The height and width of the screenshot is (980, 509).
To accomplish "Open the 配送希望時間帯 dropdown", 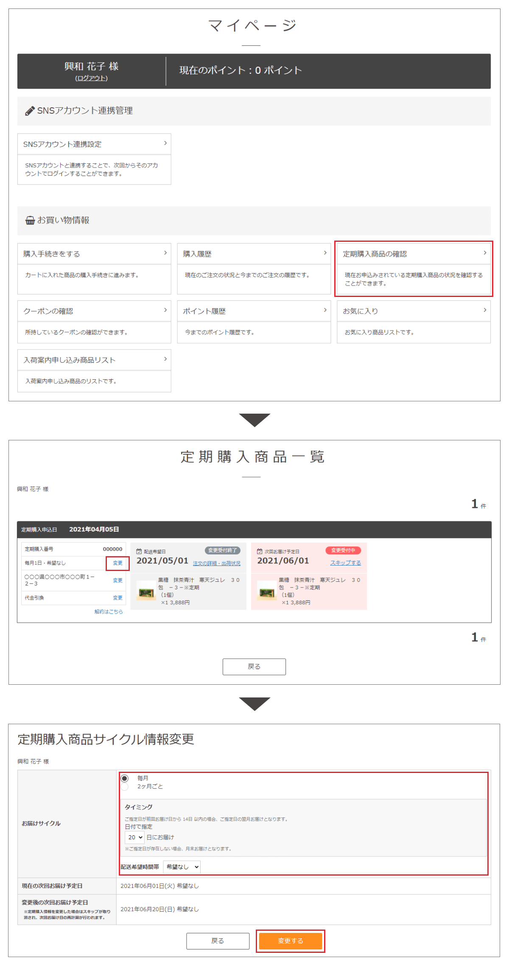I will point(182,867).
